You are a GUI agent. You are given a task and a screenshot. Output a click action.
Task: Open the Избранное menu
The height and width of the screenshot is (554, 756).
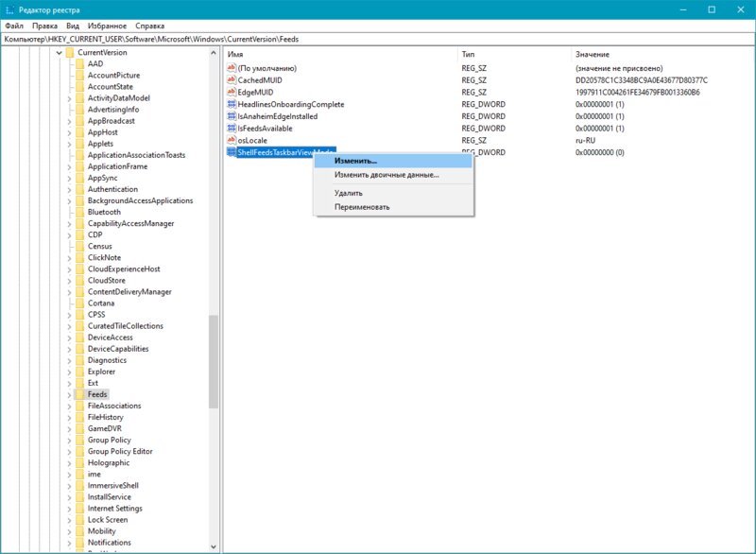[x=107, y=26]
